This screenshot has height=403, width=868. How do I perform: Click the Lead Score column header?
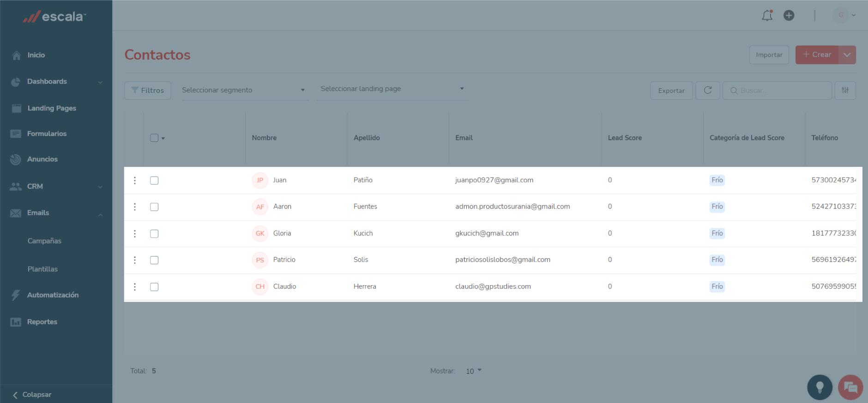pyautogui.click(x=625, y=138)
